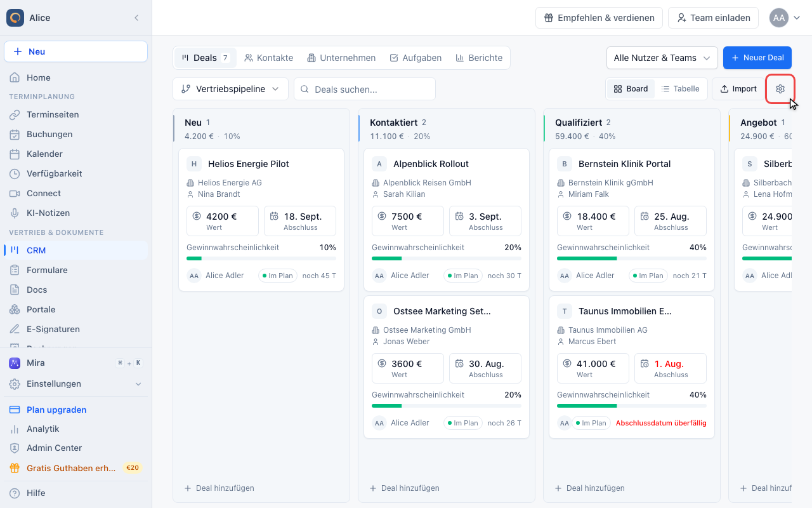
Task: Open Formulare section
Action: click(76, 270)
